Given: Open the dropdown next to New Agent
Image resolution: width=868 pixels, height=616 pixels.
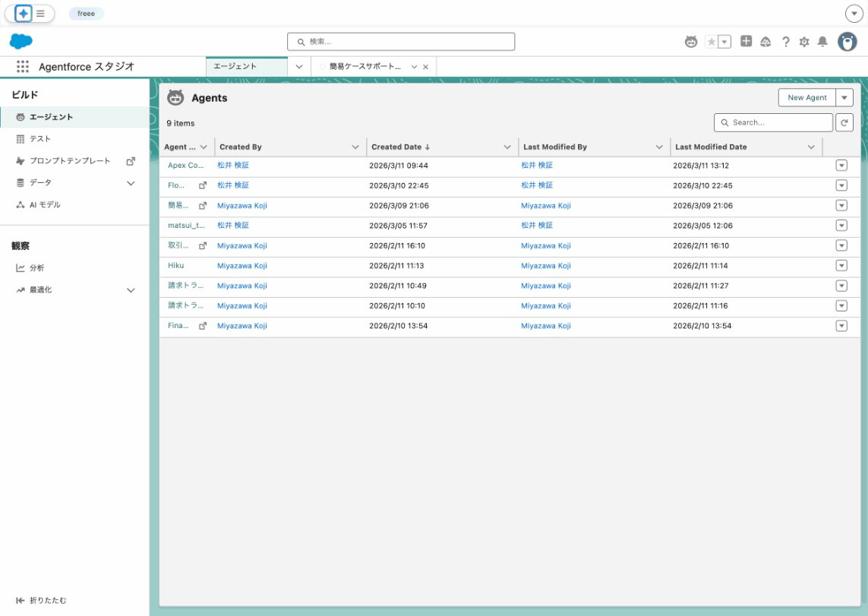Looking at the screenshot, I should (x=844, y=98).
